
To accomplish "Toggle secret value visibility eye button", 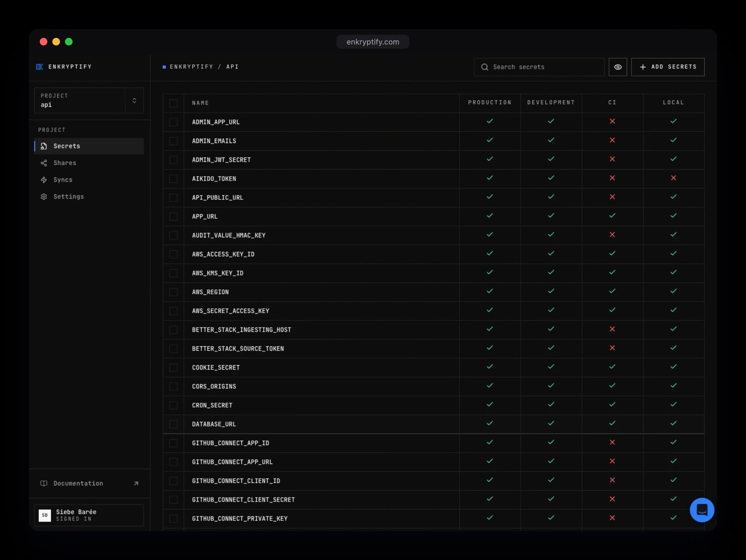I will (618, 67).
